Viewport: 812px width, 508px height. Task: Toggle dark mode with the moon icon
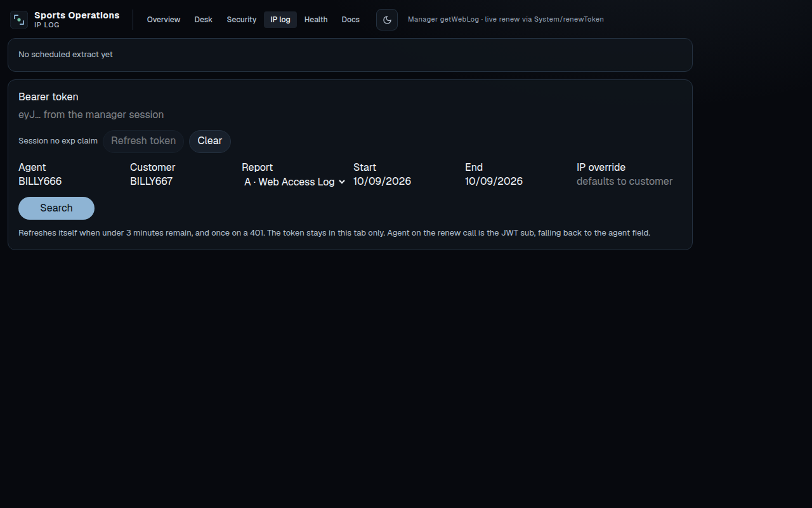pyautogui.click(x=387, y=20)
